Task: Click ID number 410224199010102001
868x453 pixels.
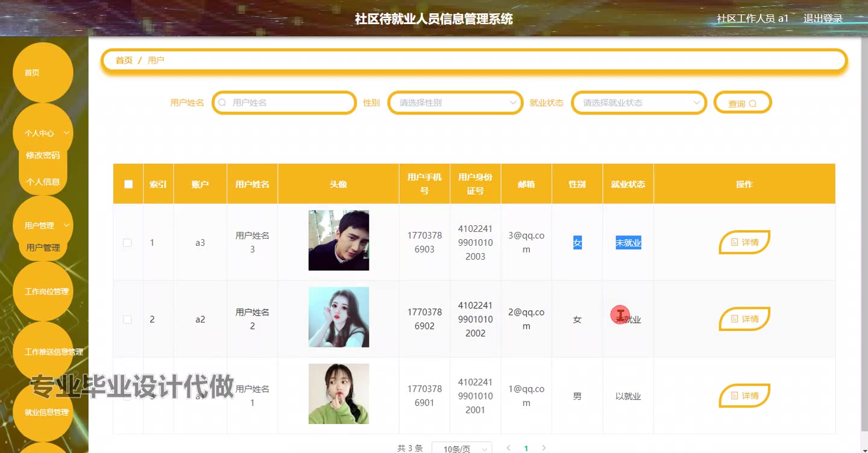Action: [476, 396]
